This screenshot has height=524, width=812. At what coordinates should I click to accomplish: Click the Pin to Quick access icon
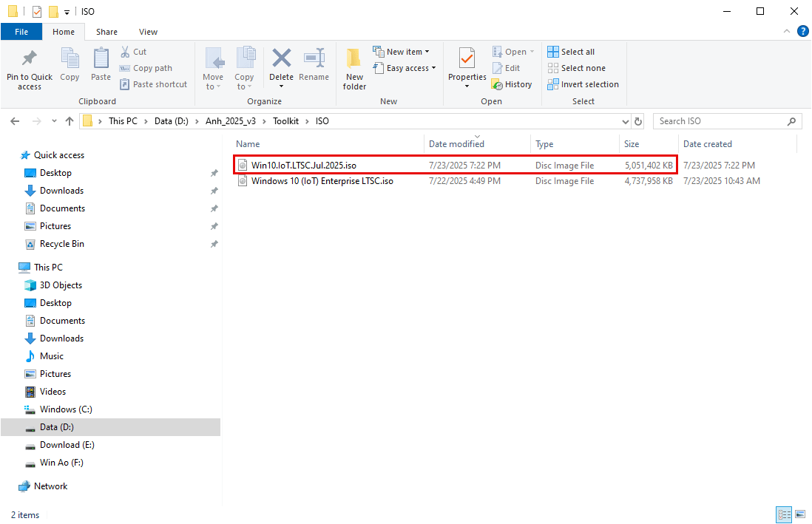(30, 58)
